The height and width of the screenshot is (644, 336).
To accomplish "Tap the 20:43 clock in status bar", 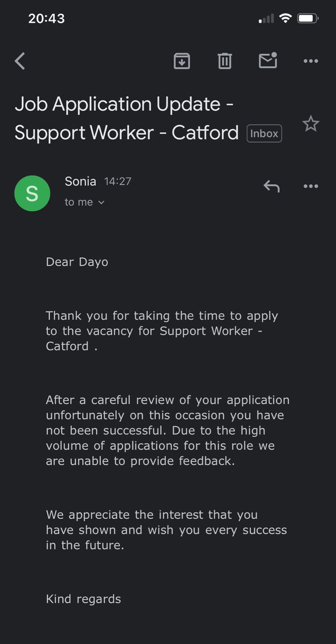I will click(46, 18).
